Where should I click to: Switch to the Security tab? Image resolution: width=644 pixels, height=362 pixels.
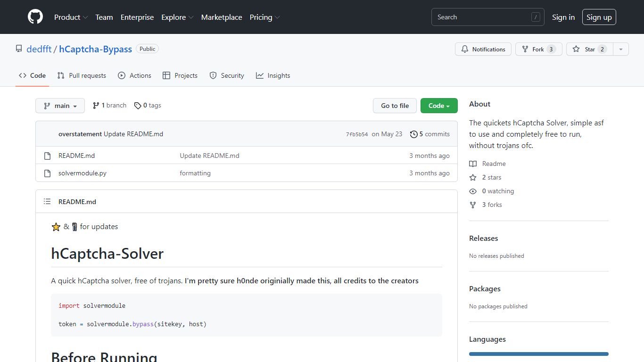click(x=227, y=75)
